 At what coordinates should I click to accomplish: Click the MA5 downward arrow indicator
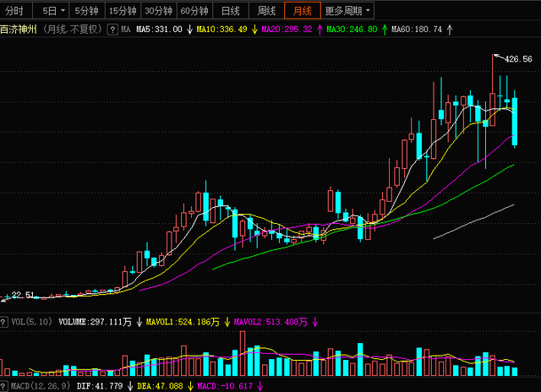(x=189, y=30)
